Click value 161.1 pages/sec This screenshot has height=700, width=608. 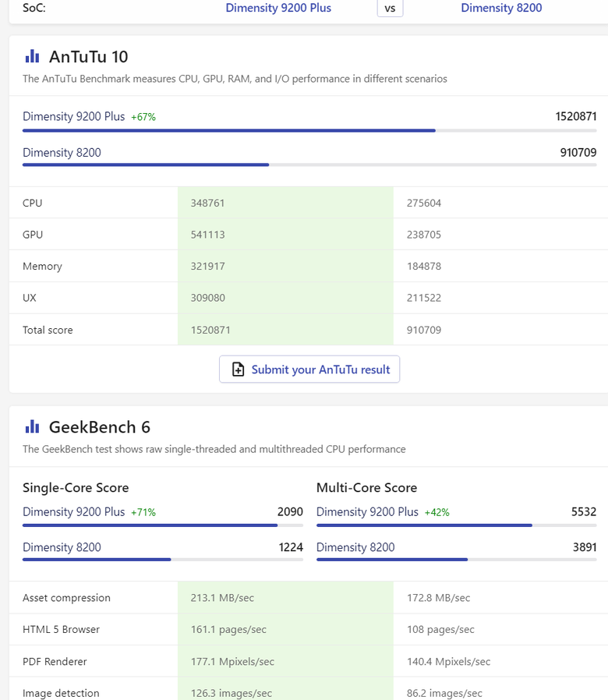[228, 630]
